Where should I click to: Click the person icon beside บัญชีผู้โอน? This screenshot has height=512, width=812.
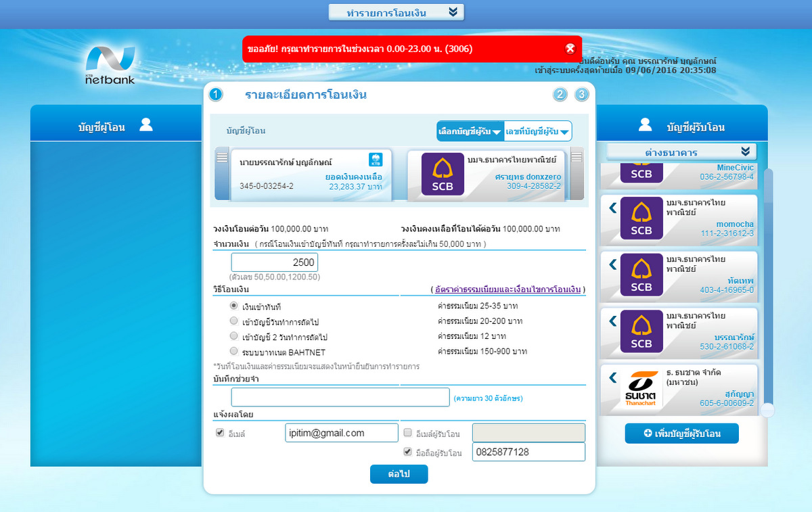coord(146,125)
